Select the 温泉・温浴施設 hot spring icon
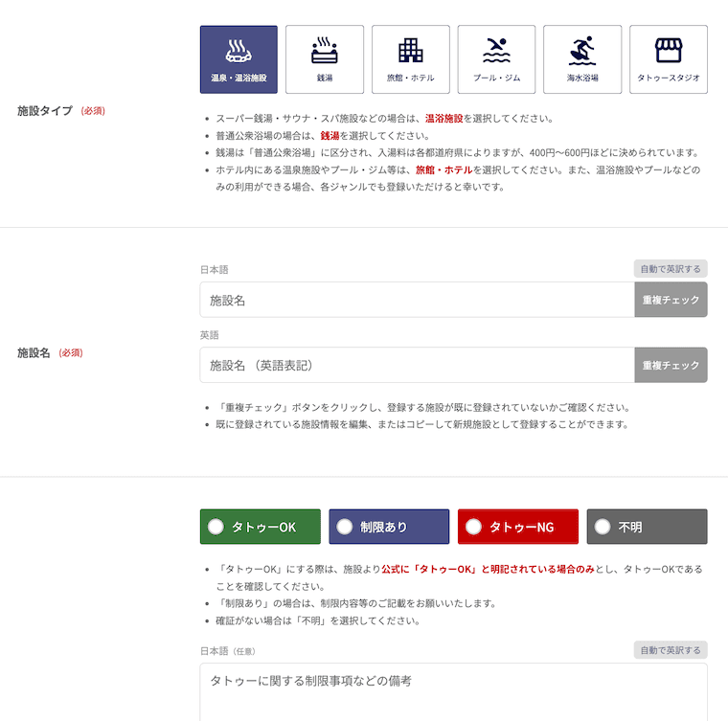Image resolution: width=728 pixels, height=721 pixels. pos(239,51)
